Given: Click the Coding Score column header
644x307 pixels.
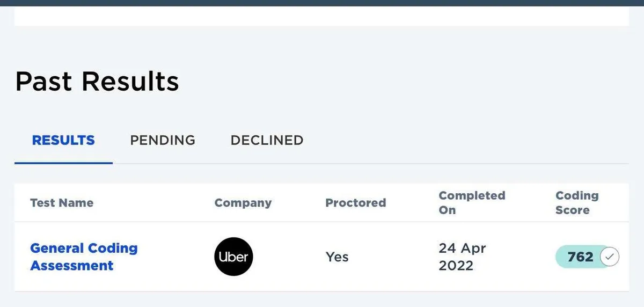Looking at the screenshot, I should (577, 203).
